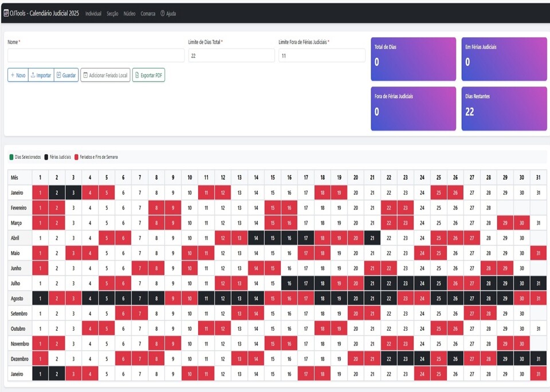Click the green Dias Selecionados legend swatch
550x392 pixels.
[10, 156]
